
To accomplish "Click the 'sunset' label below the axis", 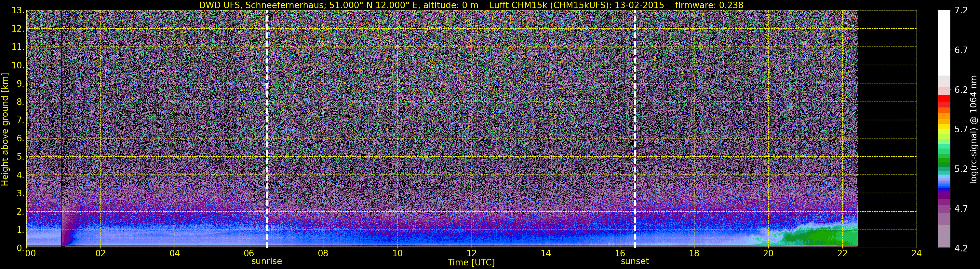I will (635, 262).
